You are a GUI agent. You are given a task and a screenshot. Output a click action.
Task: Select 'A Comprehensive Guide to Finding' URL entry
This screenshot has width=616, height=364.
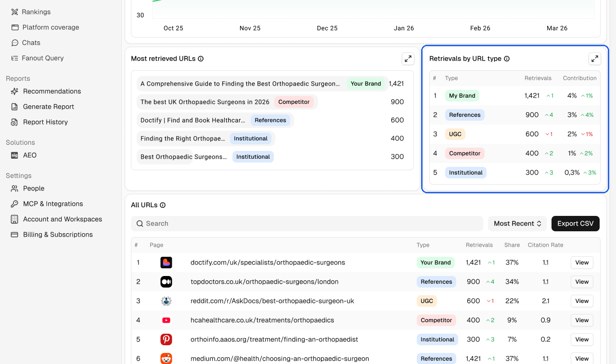[x=263, y=84]
